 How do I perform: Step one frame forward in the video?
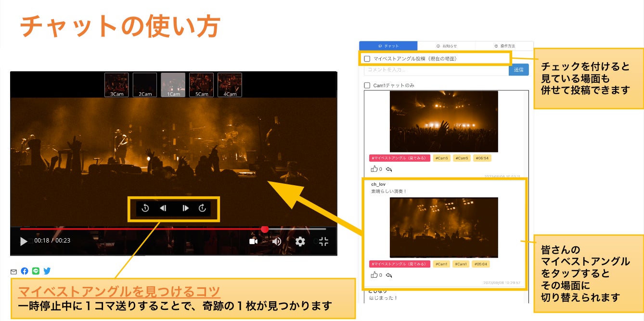pyautogui.click(x=185, y=208)
